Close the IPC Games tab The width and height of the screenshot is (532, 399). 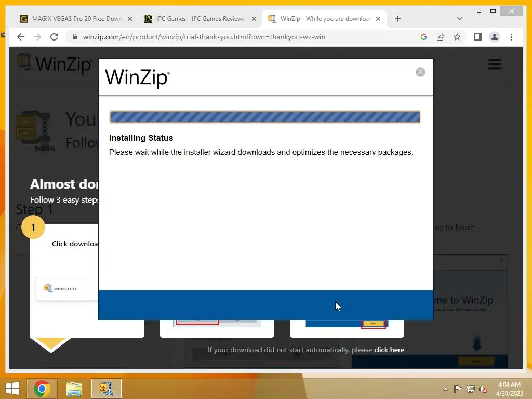click(254, 19)
